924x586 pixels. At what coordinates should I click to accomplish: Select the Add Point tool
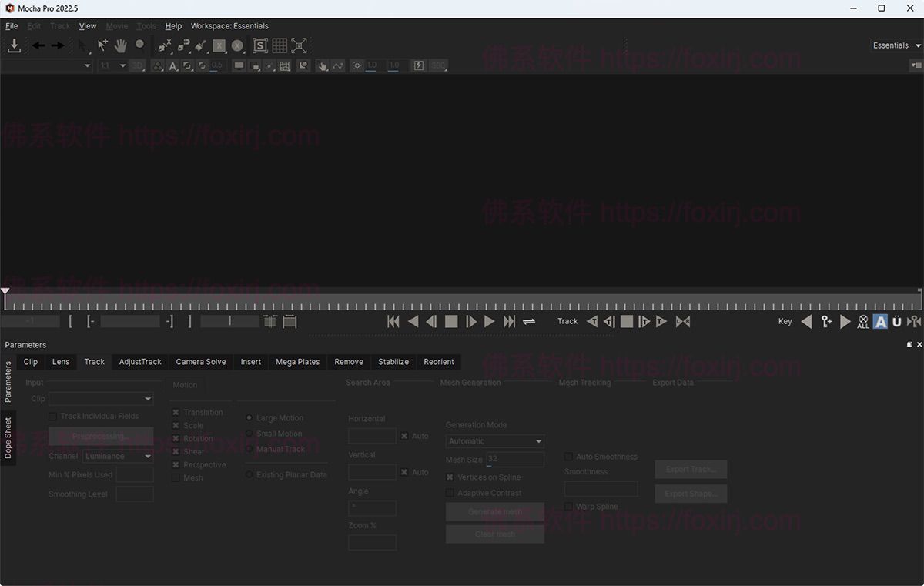tap(102, 45)
